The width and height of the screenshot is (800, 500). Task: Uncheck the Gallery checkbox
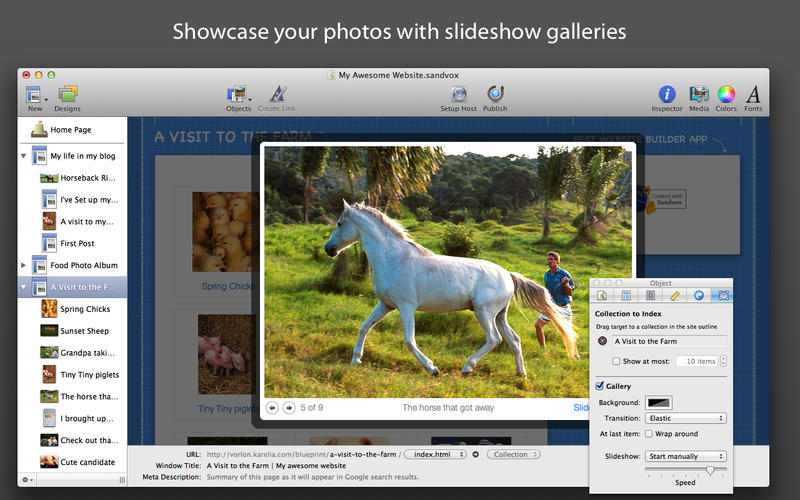click(x=600, y=385)
